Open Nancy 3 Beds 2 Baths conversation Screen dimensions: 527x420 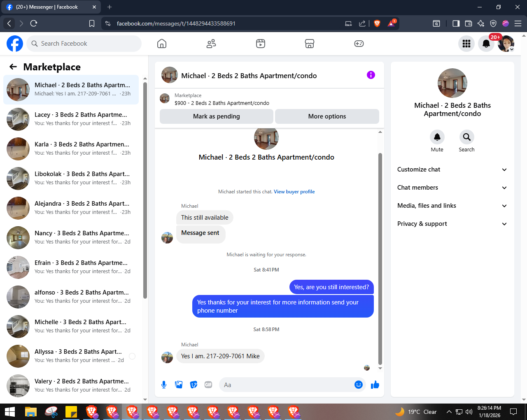(71, 238)
